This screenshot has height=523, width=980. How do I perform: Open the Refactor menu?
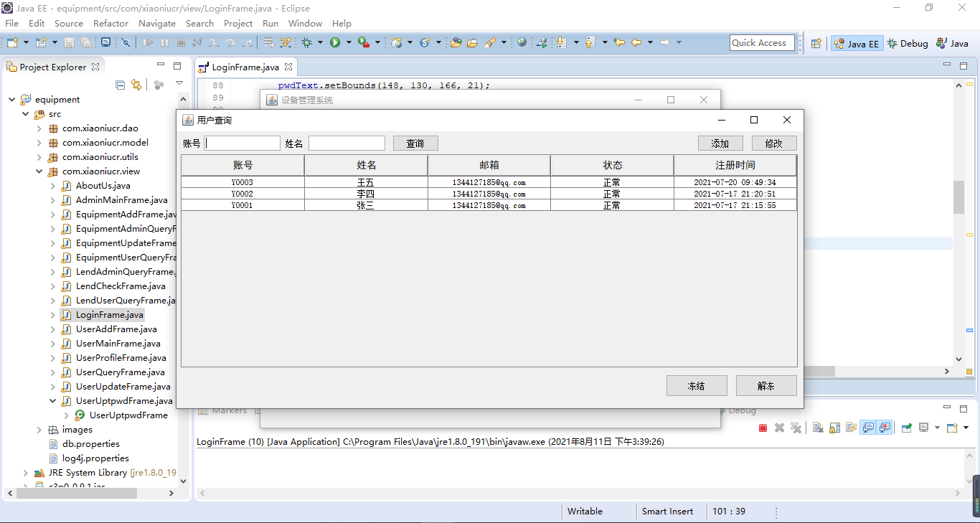pyautogui.click(x=110, y=24)
